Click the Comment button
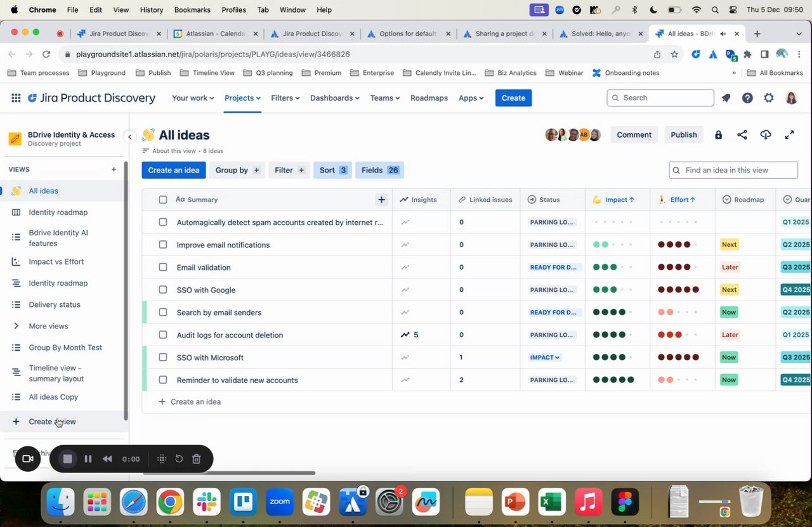The width and height of the screenshot is (812, 527). 634,134
